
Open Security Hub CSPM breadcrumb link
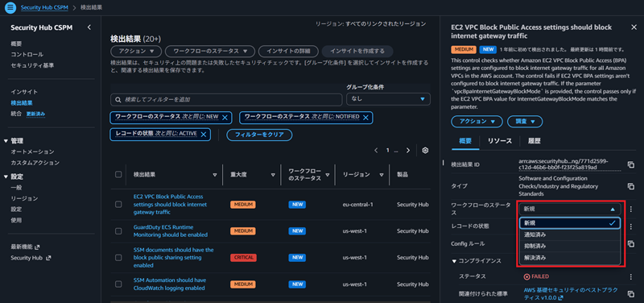pos(45,7)
